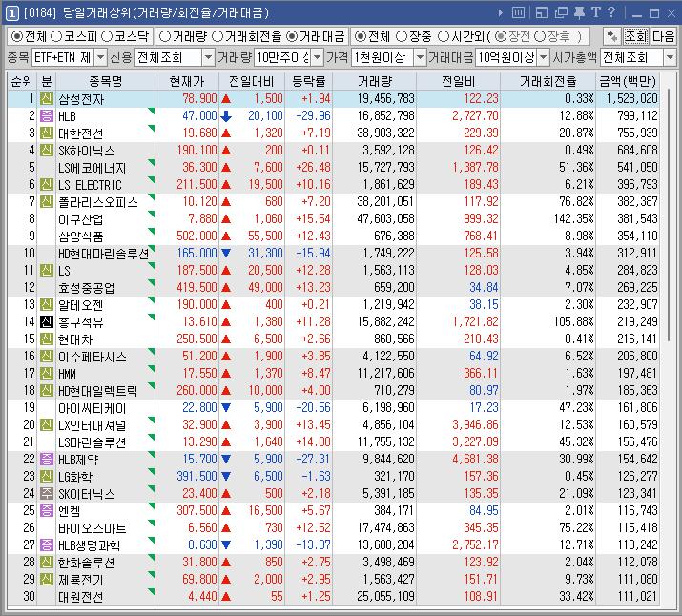Select the LX인터내셔널 stock name
Image resolution: width=682 pixels, height=616 pixels.
pos(93,424)
